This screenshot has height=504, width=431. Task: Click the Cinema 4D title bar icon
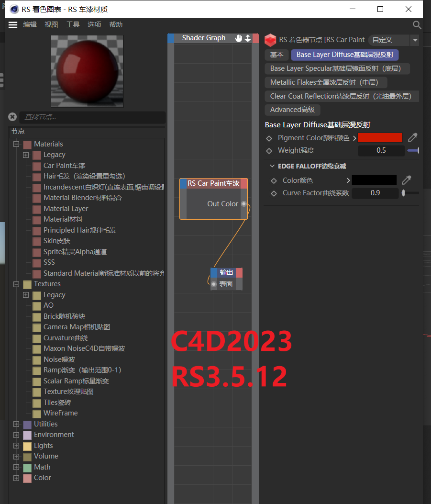click(x=14, y=9)
